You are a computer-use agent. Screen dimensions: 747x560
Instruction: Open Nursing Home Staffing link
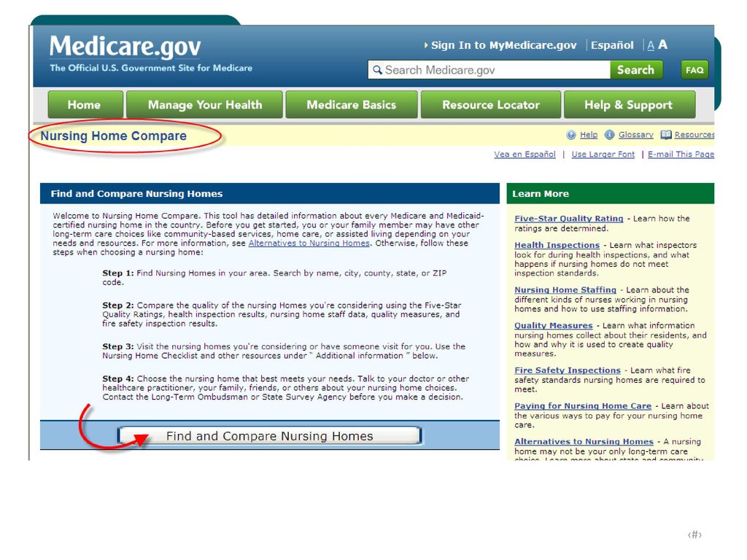click(x=565, y=290)
